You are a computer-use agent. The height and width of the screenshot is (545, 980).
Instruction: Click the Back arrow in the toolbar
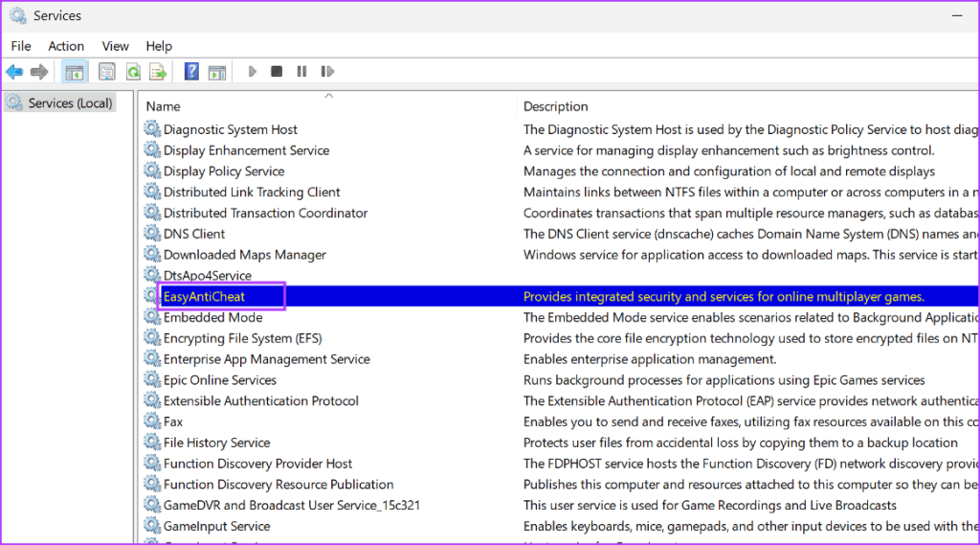point(14,72)
